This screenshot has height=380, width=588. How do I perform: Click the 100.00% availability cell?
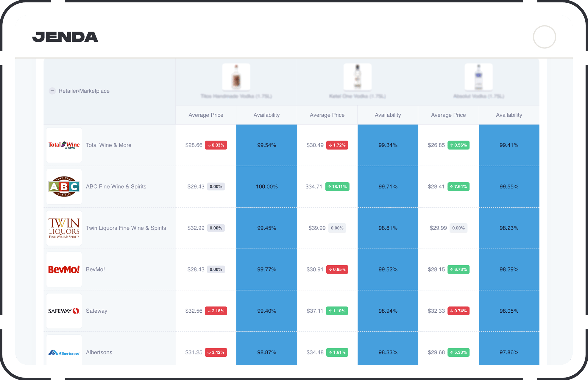tap(267, 186)
